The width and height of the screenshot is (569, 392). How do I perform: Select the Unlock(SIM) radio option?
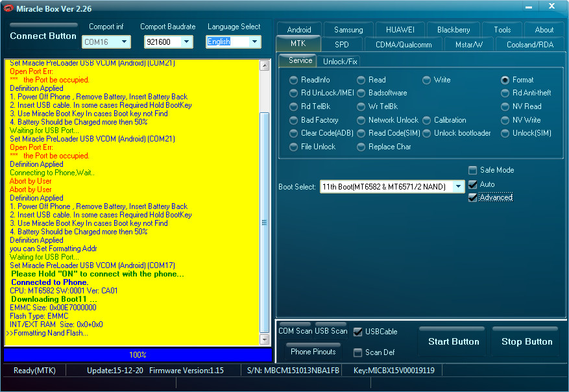pos(526,133)
